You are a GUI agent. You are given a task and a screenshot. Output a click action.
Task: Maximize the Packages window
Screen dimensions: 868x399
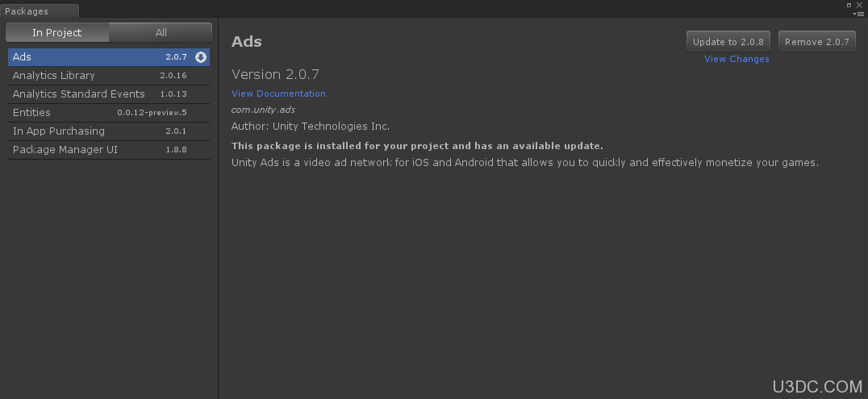click(x=849, y=5)
